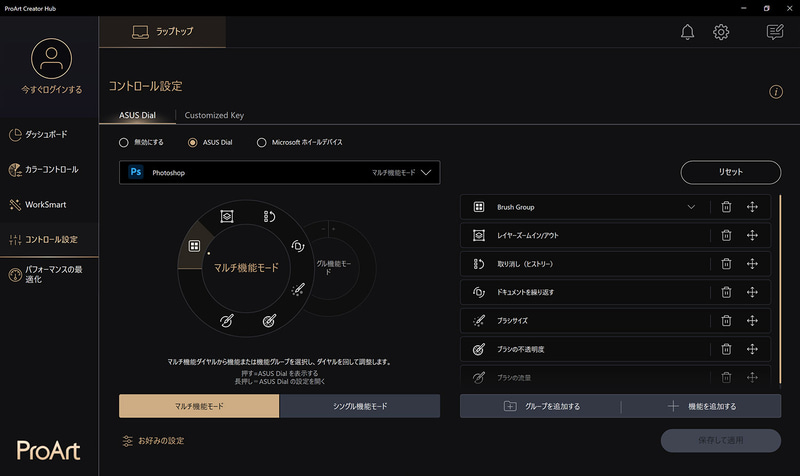This screenshot has height=476, width=800.
Task: Expand the Brush Group chevron
Action: 691,207
